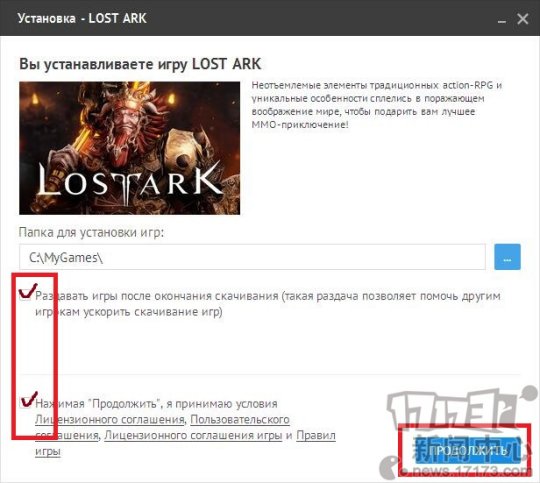Click the LOST ARK logo on the banner
Screen dimensions: 540x483
(x=129, y=181)
